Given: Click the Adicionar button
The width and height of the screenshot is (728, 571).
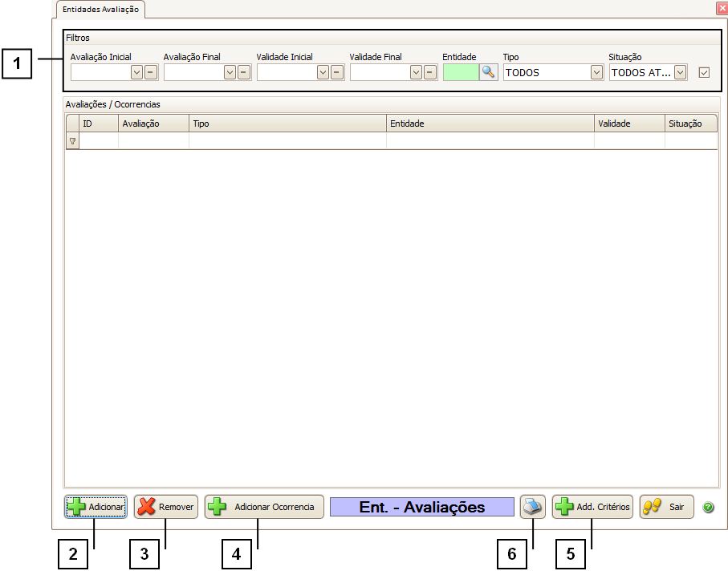Looking at the screenshot, I should tap(96, 507).
